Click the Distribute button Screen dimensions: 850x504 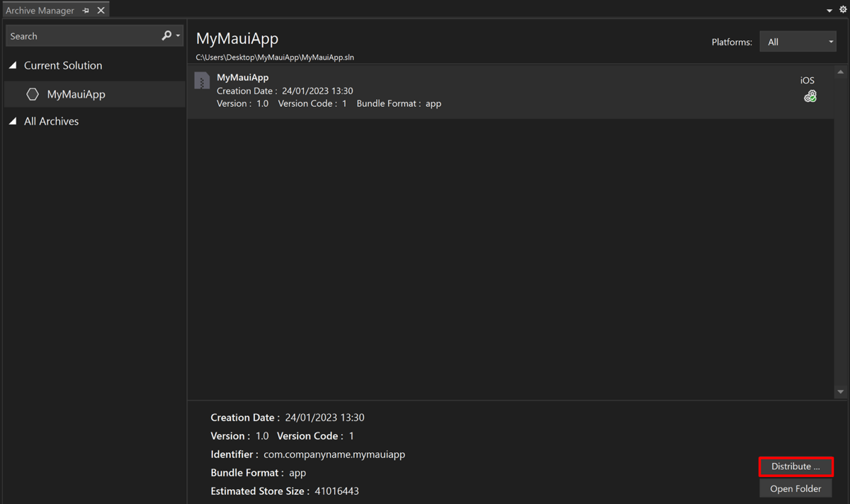[795, 466]
